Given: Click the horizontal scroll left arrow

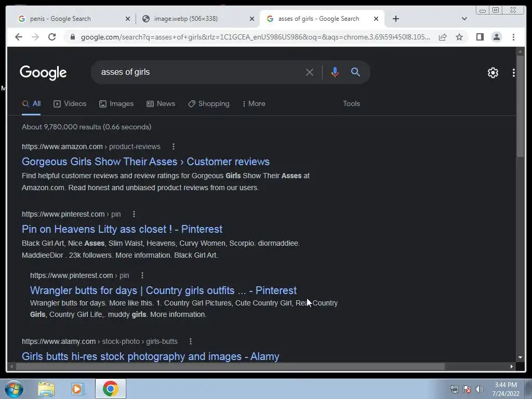Looking at the screenshot, I should [11, 366].
